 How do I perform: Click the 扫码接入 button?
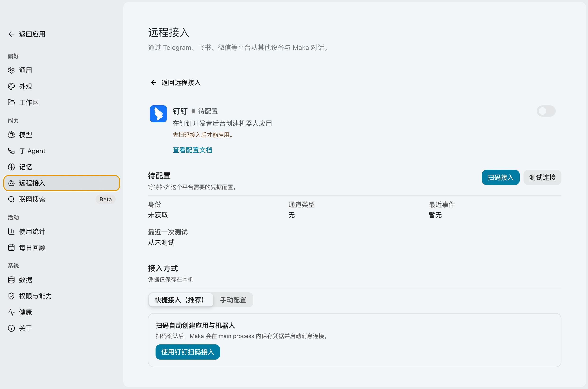pyautogui.click(x=501, y=177)
